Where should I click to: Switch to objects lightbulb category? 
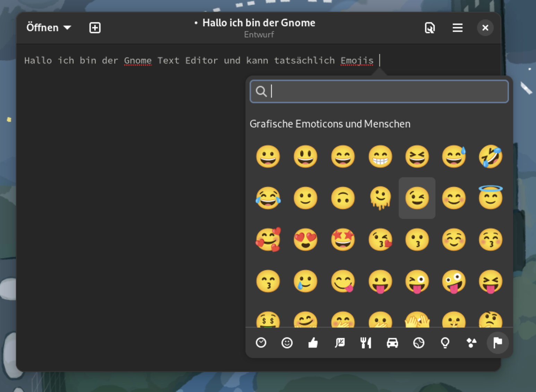[445, 343]
